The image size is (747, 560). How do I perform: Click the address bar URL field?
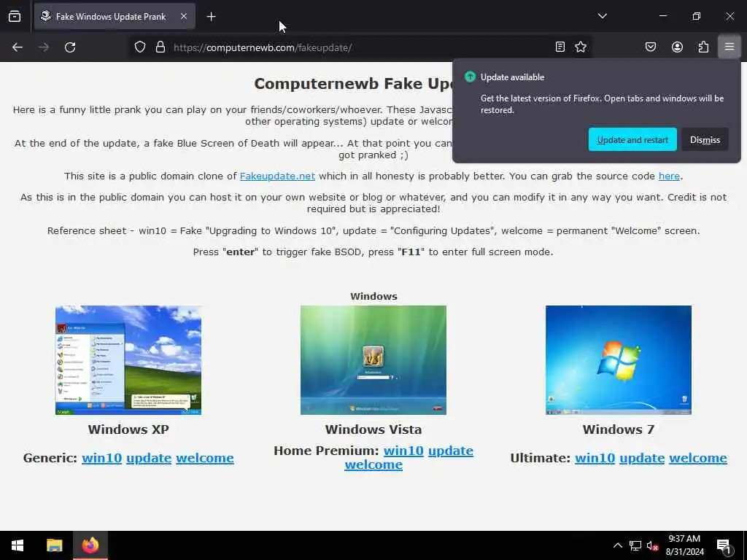[x=360, y=47]
